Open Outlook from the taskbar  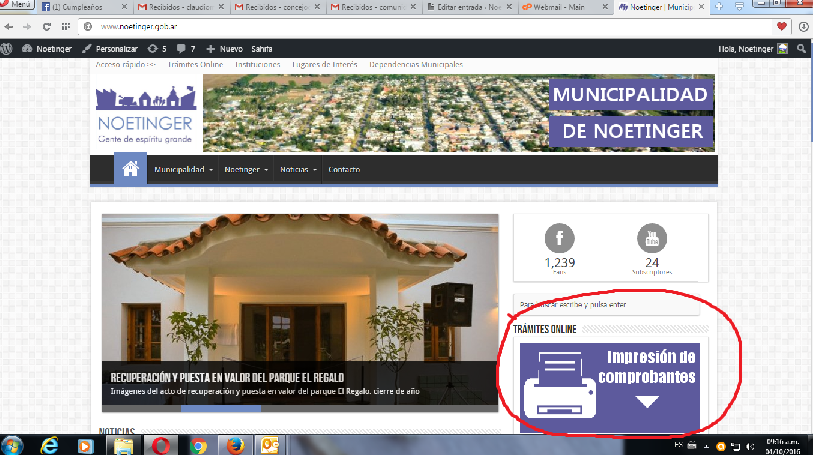[270, 446]
